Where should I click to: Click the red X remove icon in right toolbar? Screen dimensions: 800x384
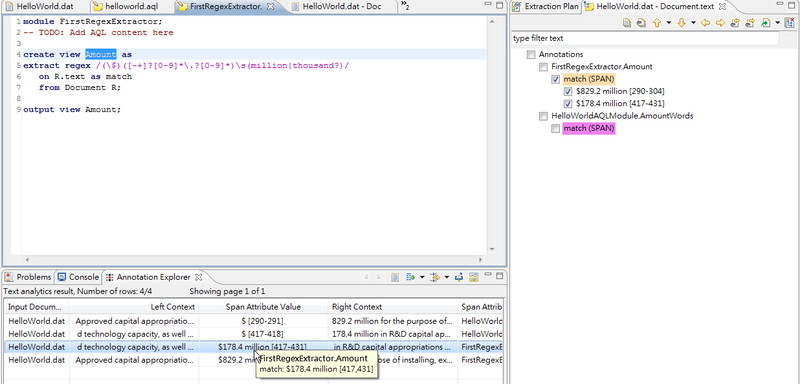click(789, 23)
